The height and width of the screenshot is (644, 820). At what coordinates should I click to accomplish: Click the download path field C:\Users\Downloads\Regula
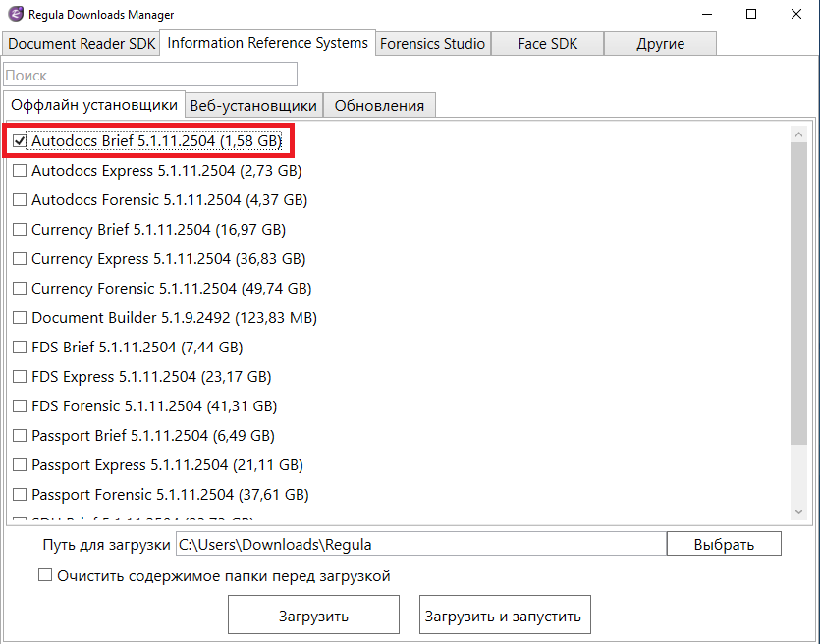coord(421,544)
